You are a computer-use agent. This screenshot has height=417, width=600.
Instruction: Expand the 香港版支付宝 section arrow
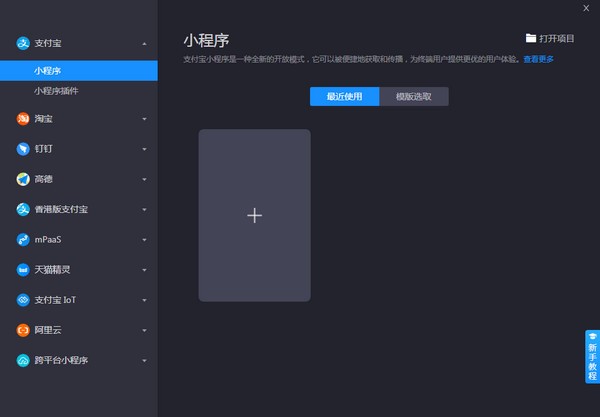coord(144,210)
